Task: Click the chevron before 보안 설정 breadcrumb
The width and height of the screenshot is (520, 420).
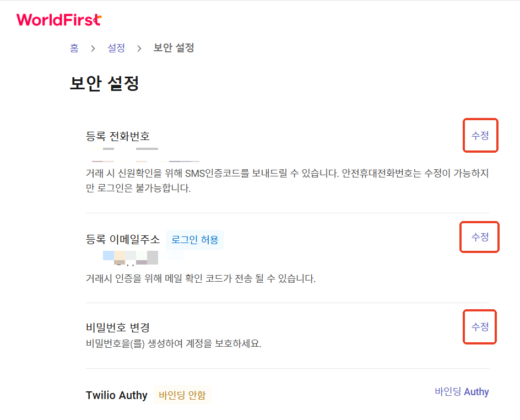Action: pyautogui.click(x=139, y=49)
